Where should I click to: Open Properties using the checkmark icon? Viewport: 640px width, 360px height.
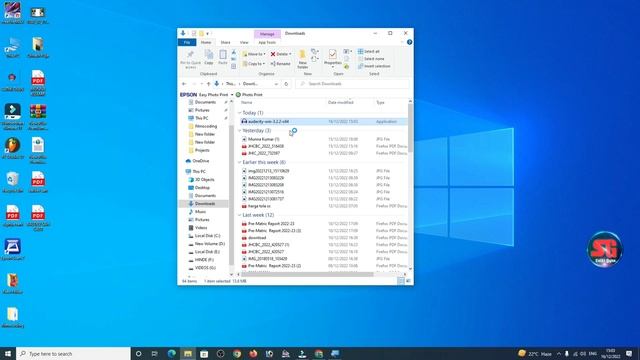click(332, 54)
